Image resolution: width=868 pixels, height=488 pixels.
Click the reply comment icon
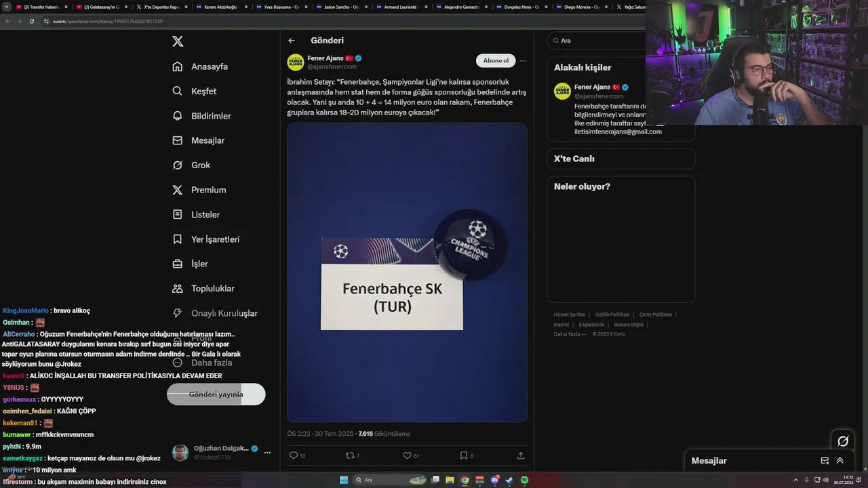pos(294,455)
